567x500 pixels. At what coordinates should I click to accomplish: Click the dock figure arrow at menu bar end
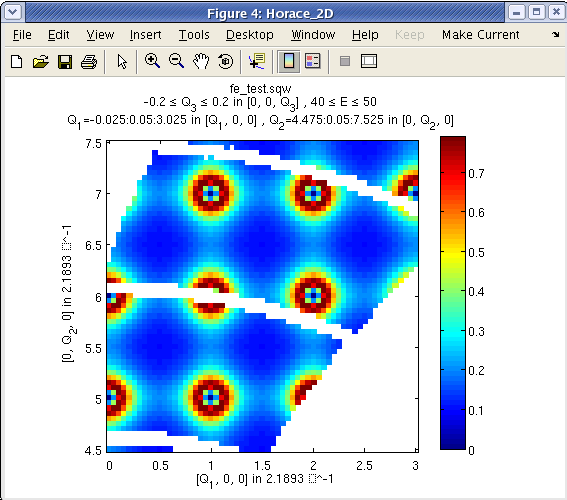pyautogui.click(x=555, y=35)
